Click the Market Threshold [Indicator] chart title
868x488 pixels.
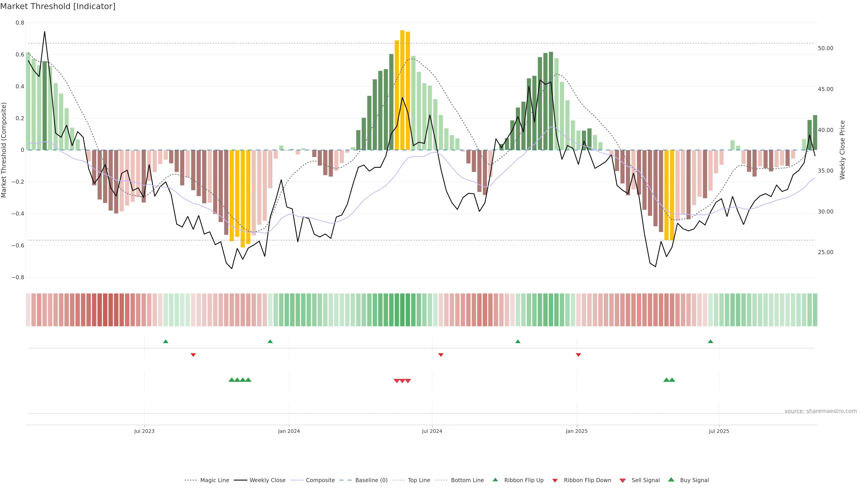point(58,6)
